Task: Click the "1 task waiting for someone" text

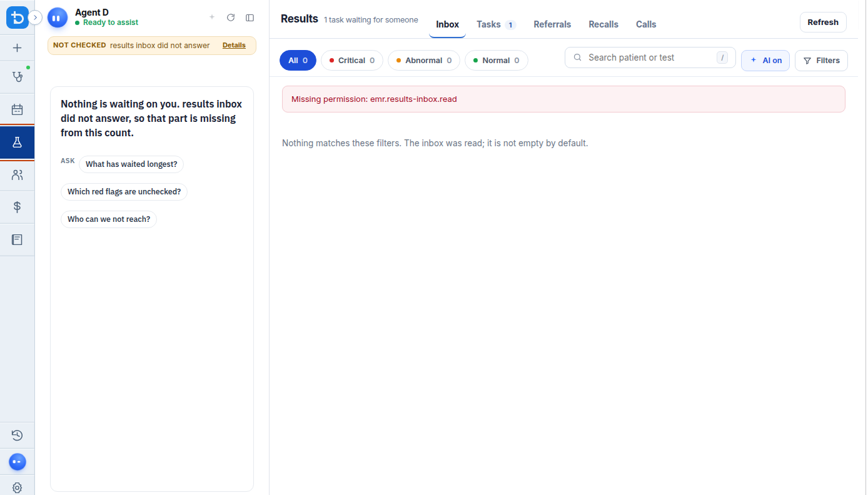Action: pos(371,20)
